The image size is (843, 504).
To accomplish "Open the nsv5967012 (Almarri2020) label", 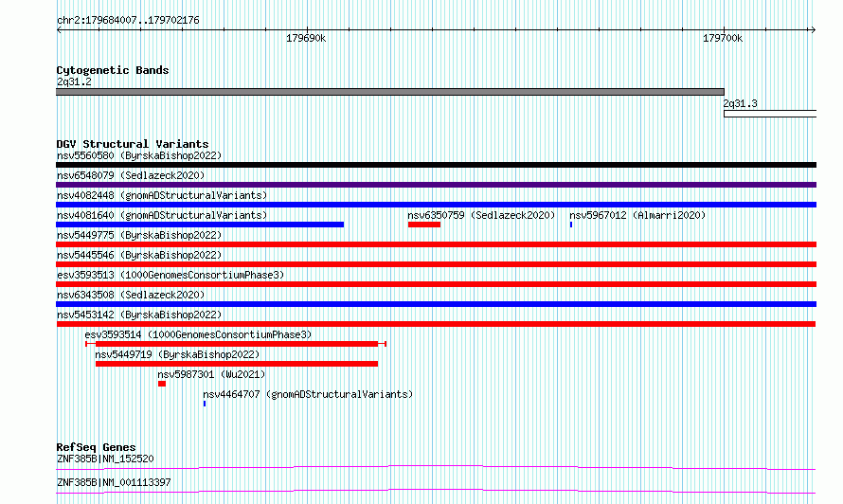I will [637, 216].
